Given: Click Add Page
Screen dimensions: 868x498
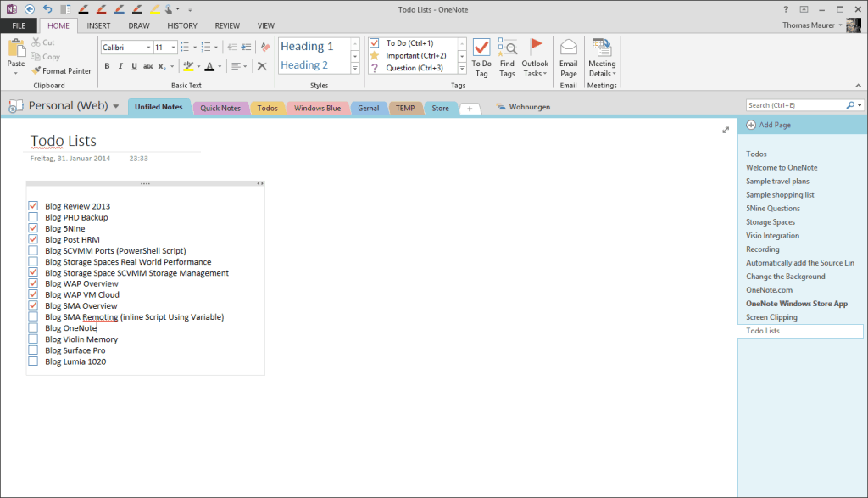Looking at the screenshot, I should click(768, 126).
